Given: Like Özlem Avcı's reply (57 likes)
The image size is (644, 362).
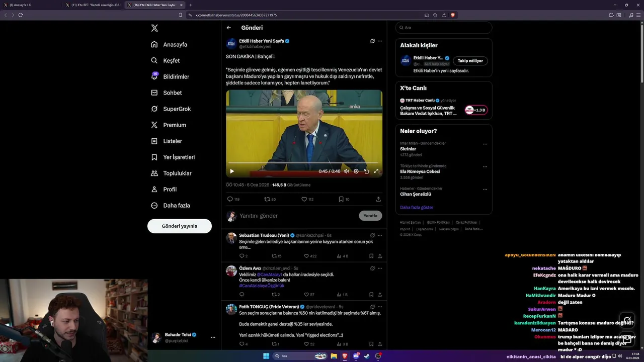Looking at the screenshot, I should (x=309, y=294).
